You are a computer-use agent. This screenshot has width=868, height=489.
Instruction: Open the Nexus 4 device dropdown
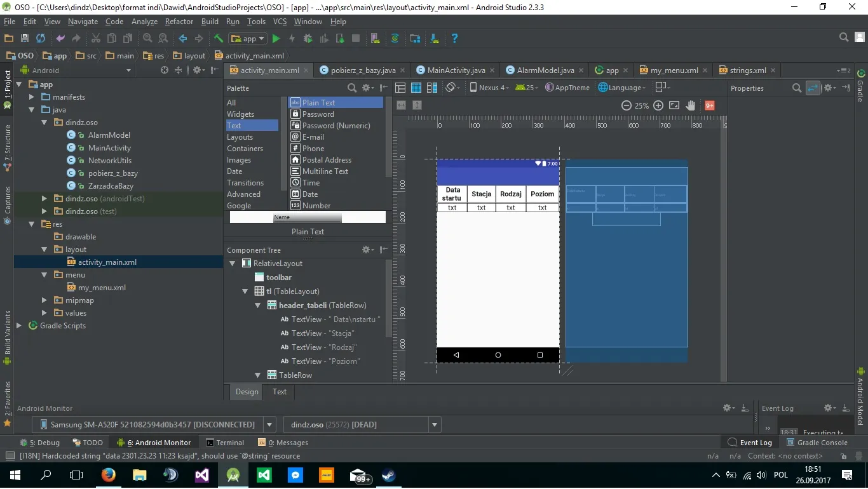[x=489, y=88]
